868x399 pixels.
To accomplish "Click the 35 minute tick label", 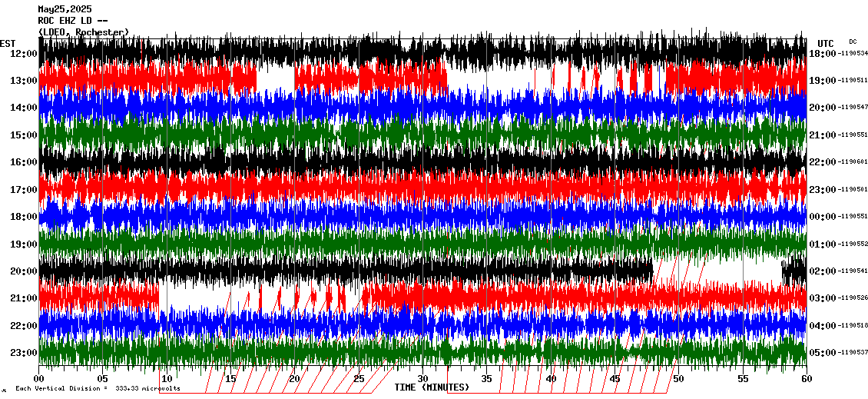I will click(487, 379).
